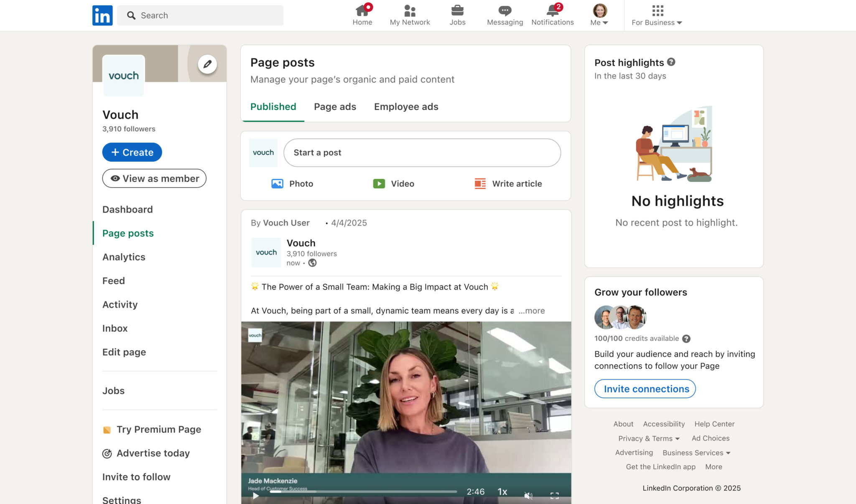Screen dimensions: 856x504
Task: Switch to the Published tab
Action: pos(273,107)
